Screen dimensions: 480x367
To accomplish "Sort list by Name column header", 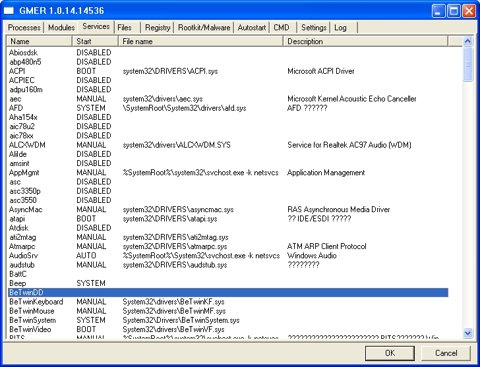I will (39, 41).
